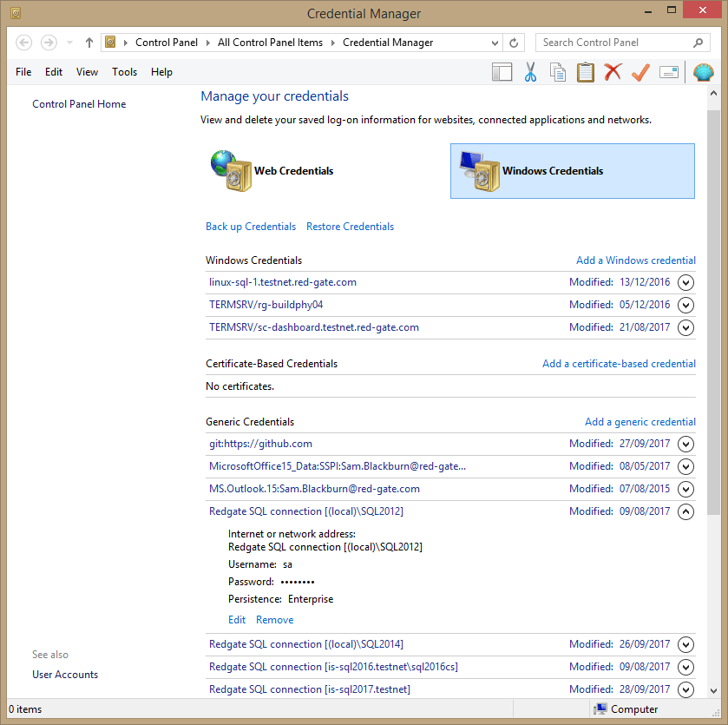
Task: Click Restore Credentials link
Action: click(x=350, y=227)
